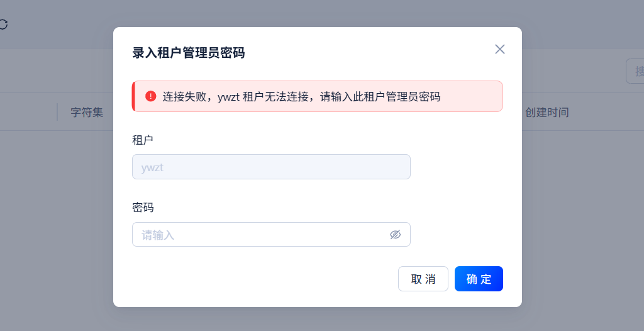The height and width of the screenshot is (331, 644).
Task: Click the partially visible 搜 search box
Action: 635,71
